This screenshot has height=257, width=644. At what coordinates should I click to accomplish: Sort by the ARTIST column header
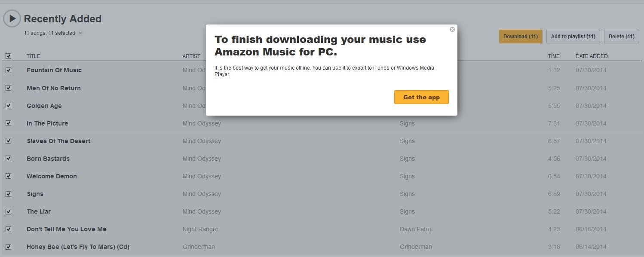coord(191,56)
